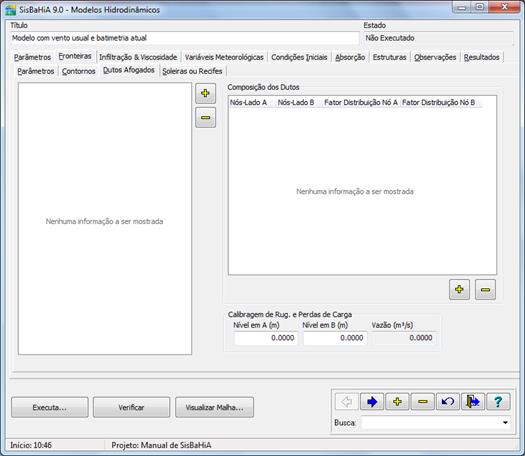Delete the model with the navigation bar minus
This screenshot has width=525, height=456.
tap(423, 401)
